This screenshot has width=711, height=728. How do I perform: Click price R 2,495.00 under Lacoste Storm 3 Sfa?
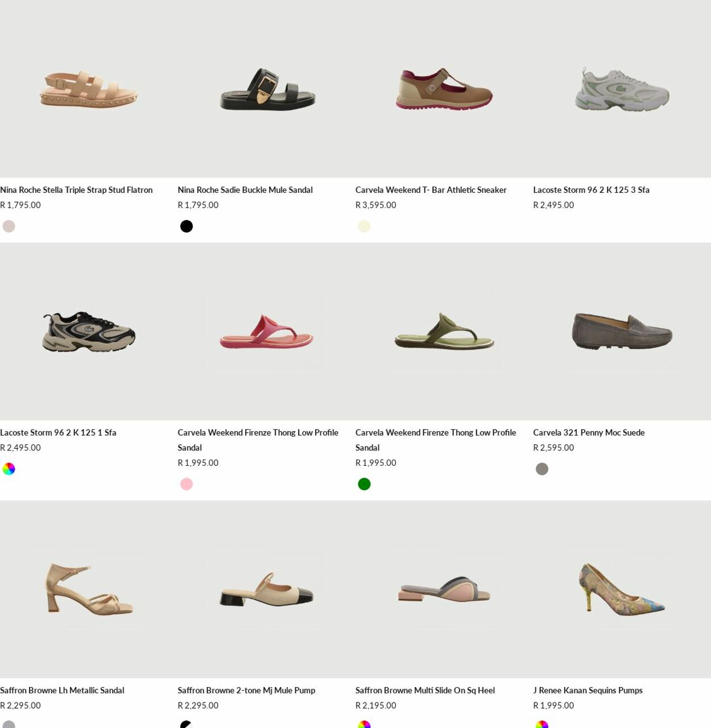(x=553, y=205)
